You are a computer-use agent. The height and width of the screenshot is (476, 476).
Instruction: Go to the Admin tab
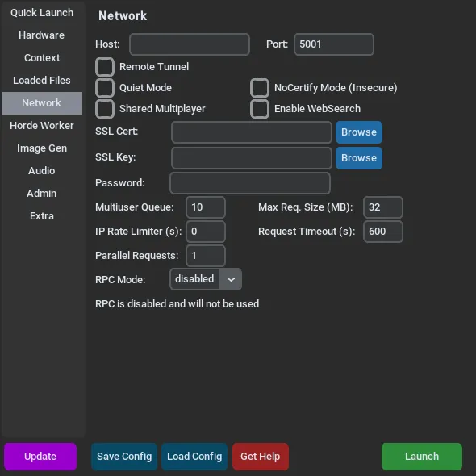click(x=42, y=194)
